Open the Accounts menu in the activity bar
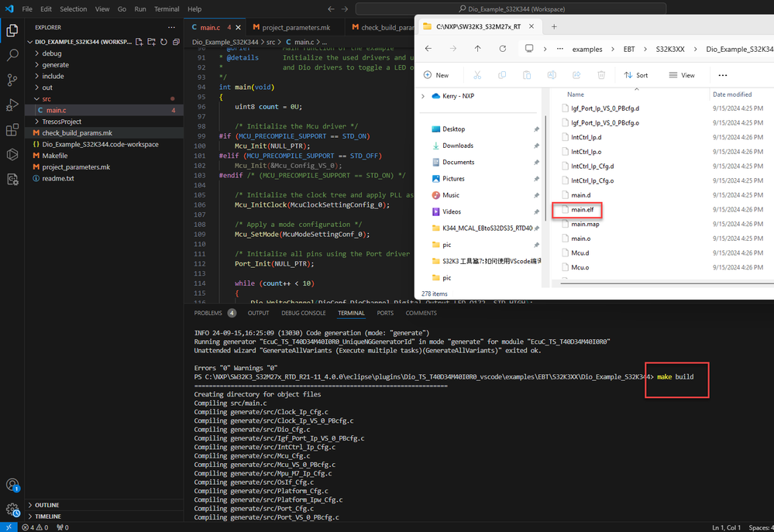This screenshot has height=532, width=774. [x=12, y=485]
